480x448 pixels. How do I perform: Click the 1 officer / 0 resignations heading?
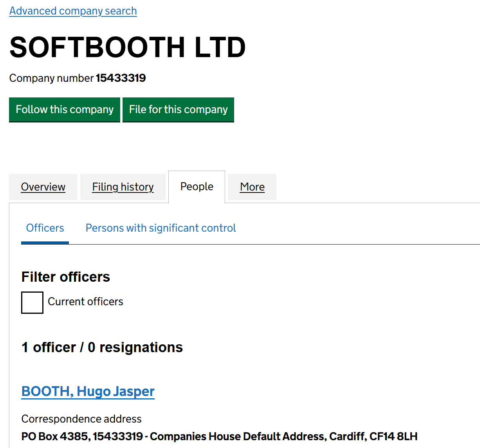(102, 347)
